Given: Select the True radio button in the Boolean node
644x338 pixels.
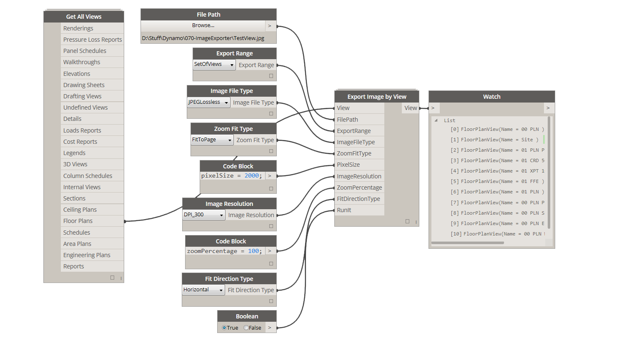Looking at the screenshot, I should (x=224, y=328).
